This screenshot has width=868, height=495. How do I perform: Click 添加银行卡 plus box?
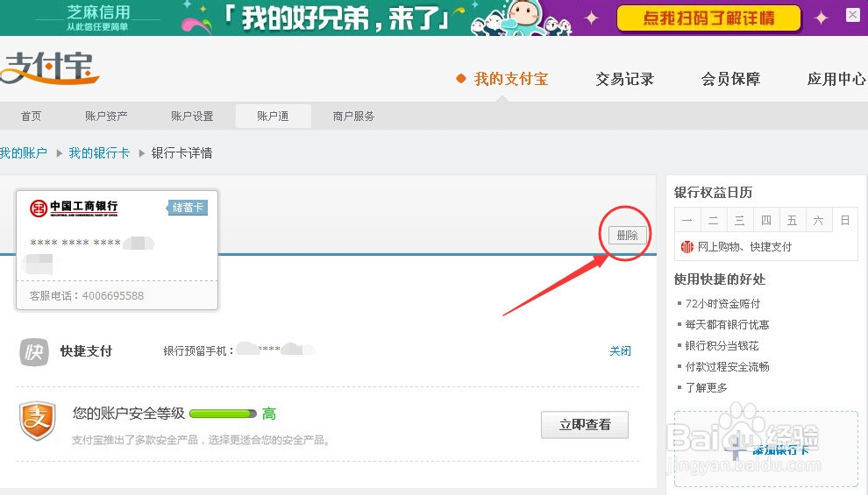766,449
